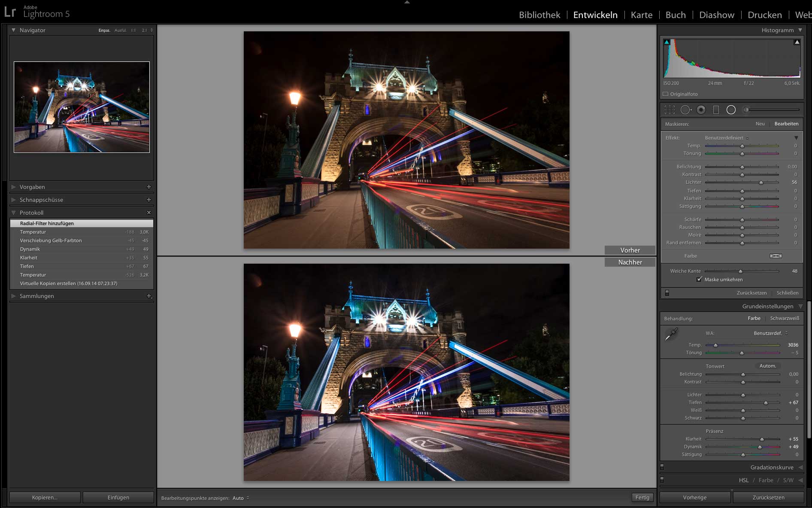Screen dimensions: 812x508
Task: Uncheck the Maske umkehren checkbox
Action: click(x=699, y=280)
